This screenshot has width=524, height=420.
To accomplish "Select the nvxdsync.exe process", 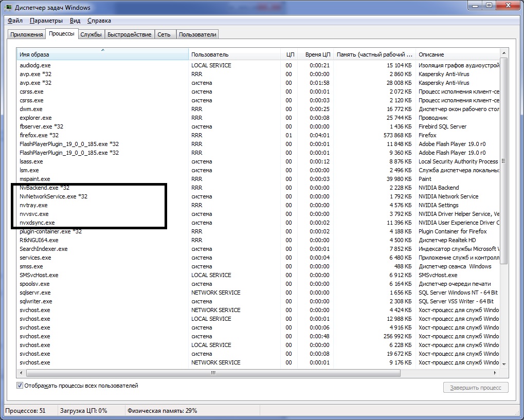I will pyautogui.click(x=258, y=223).
